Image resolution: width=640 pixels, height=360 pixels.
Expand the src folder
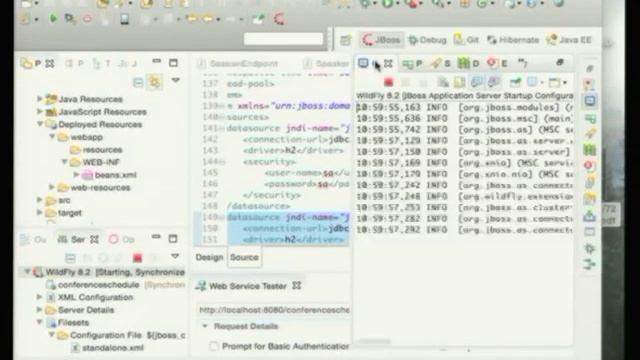coord(40,200)
